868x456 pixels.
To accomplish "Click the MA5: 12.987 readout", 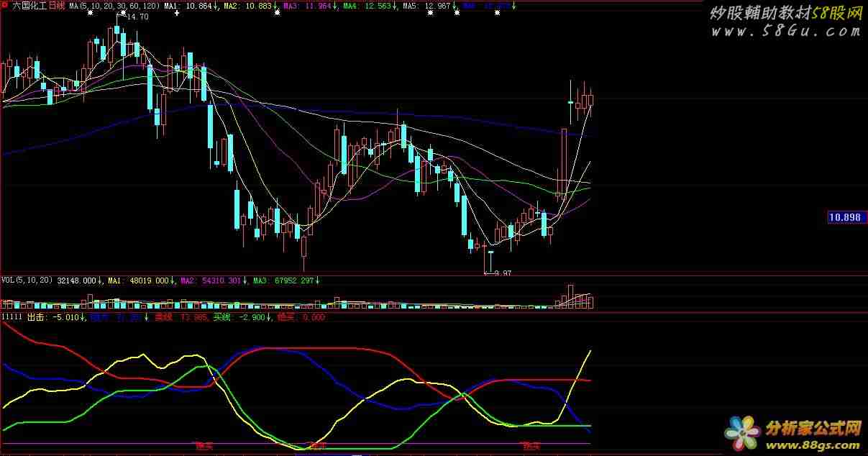I will [426, 6].
